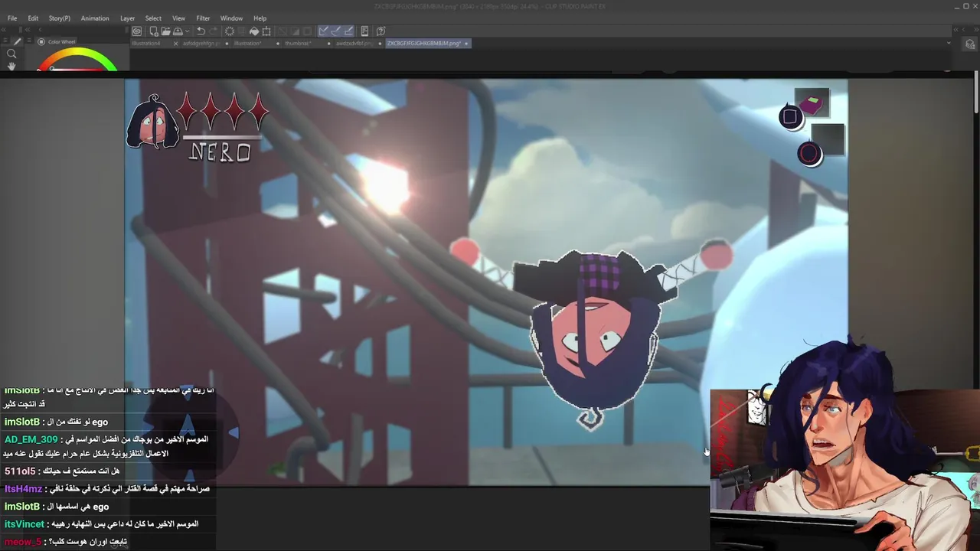Click the Open file folder icon
The height and width of the screenshot is (551, 980).
coord(165,31)
